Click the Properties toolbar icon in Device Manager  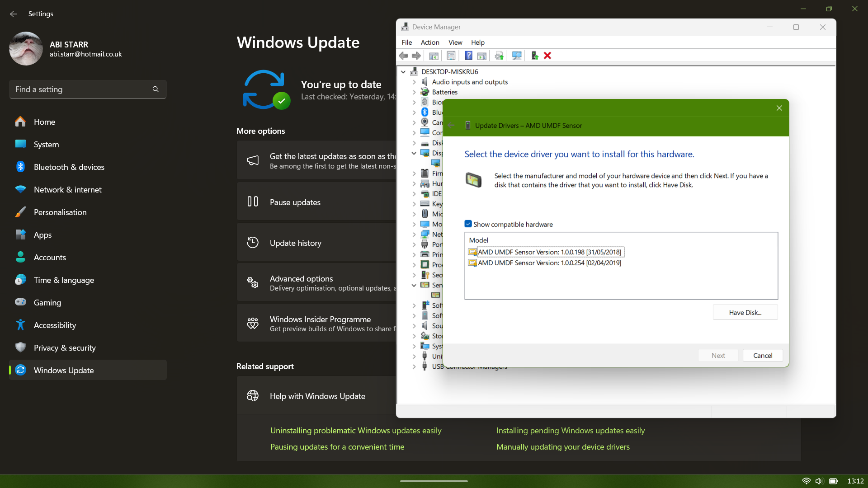click(451, 56)
